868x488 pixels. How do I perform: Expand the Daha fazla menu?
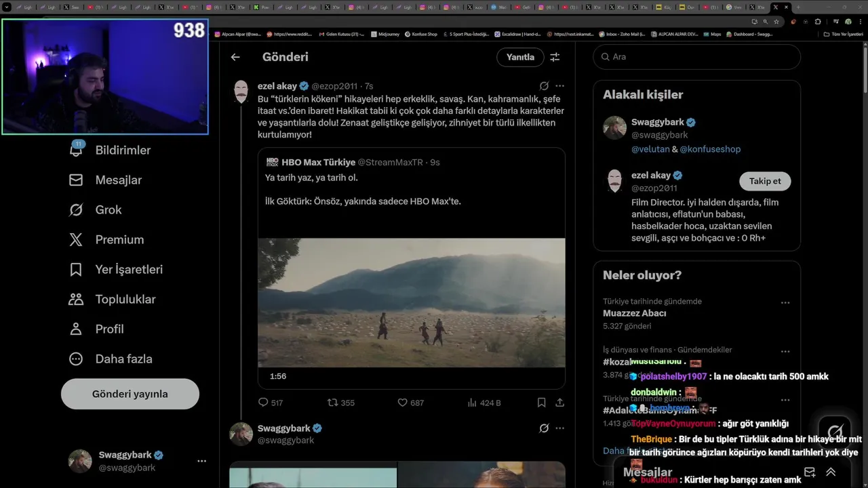(110, 359)
